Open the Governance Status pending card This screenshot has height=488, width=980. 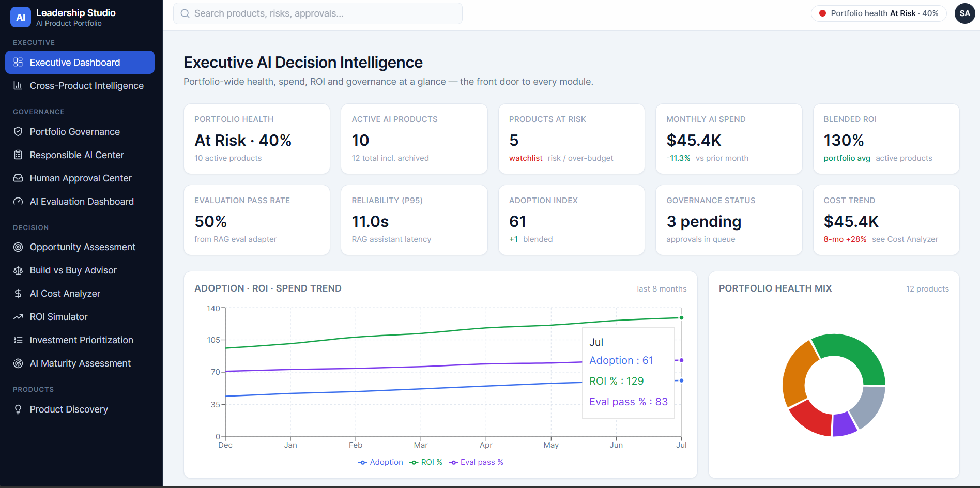[729, 220]
